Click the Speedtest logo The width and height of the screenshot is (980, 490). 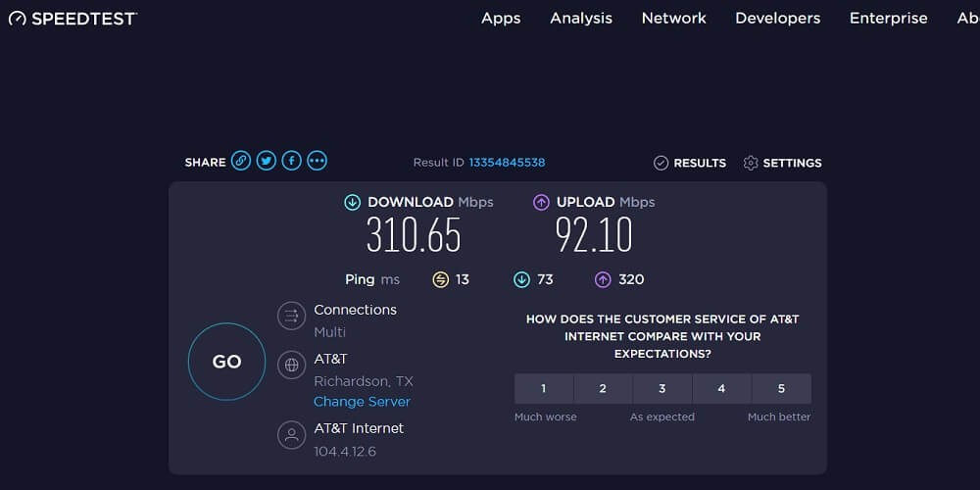[73, 18]
